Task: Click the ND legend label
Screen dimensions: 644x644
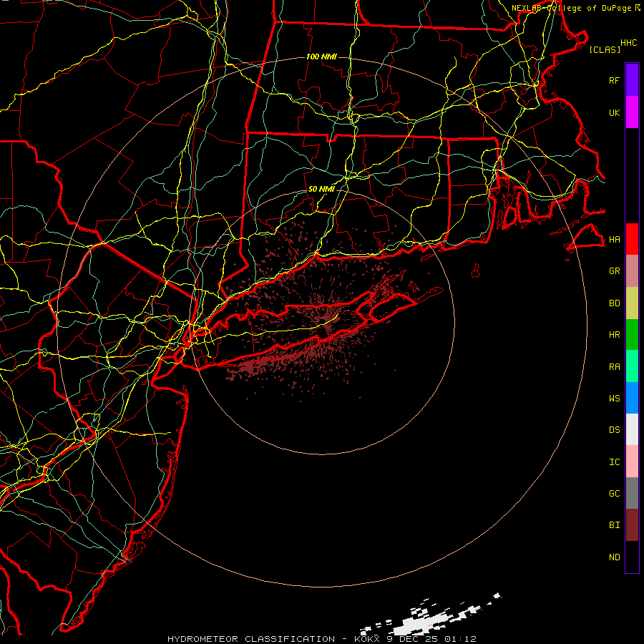Action: 615,557
